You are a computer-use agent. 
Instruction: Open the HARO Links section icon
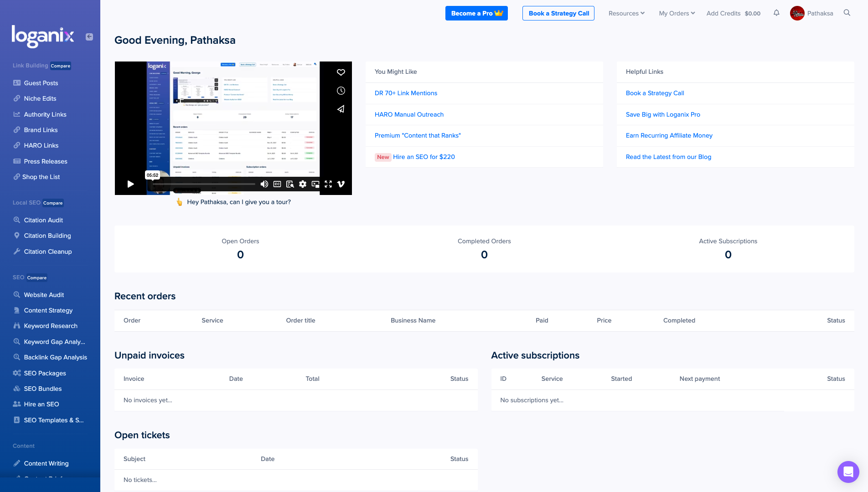pos(16,145)
